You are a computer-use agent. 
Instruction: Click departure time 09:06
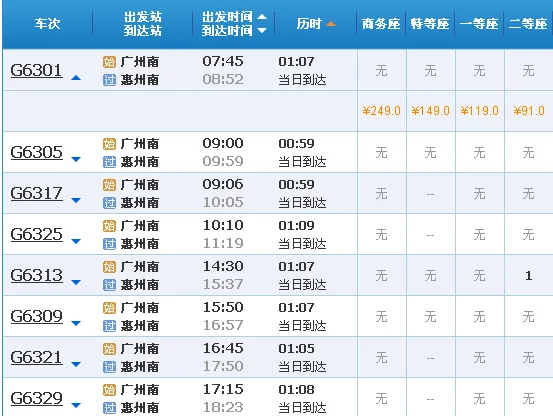click(223, 184)
